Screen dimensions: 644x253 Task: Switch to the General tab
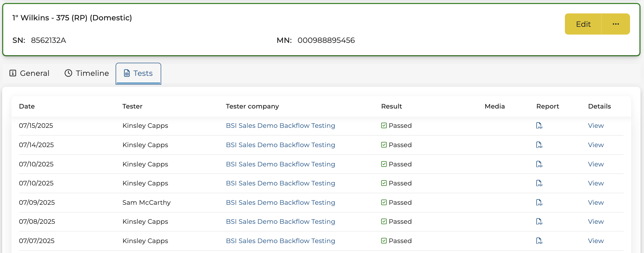pos(30,73)
